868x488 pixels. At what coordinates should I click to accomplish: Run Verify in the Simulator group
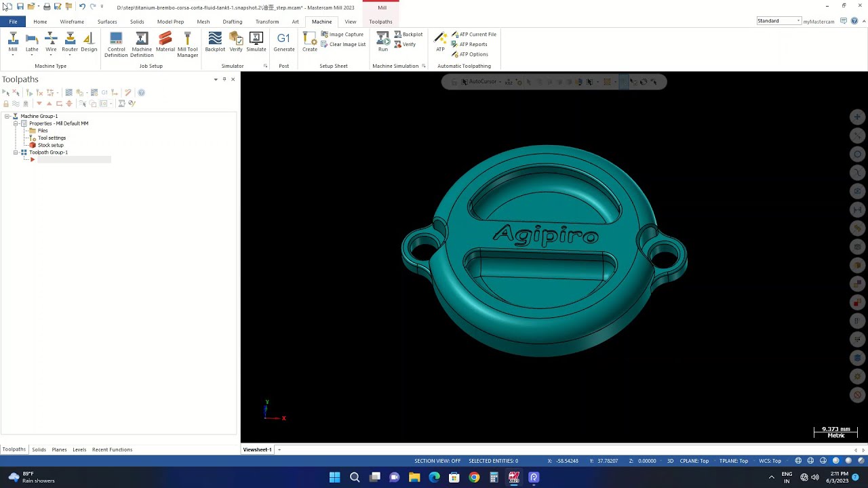pyautogui.click(x=236, y=43)
